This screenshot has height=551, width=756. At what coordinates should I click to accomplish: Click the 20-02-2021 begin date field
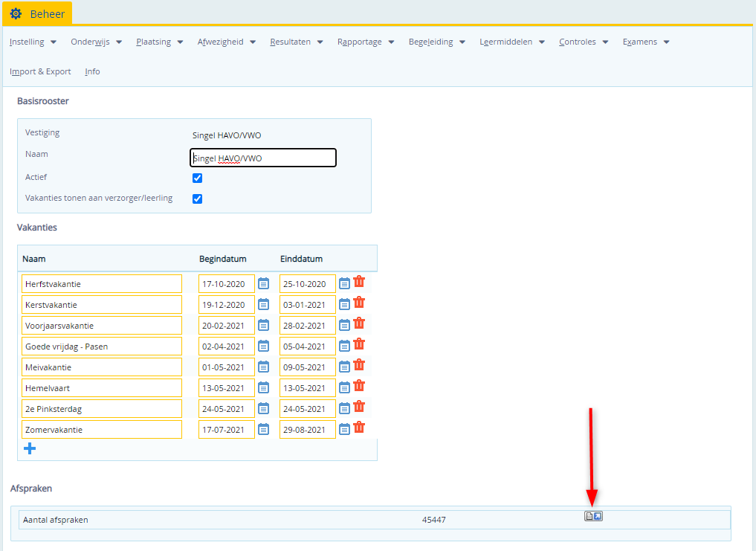pyautogui.click(x=227, y=325)
